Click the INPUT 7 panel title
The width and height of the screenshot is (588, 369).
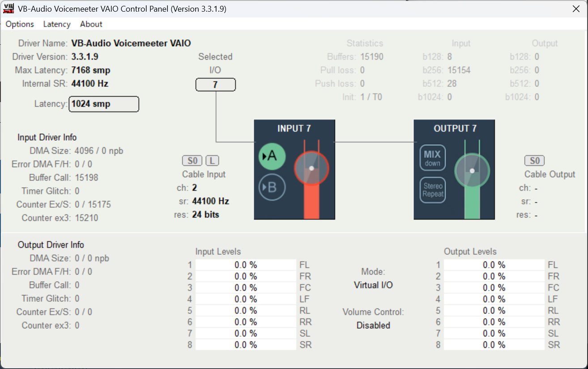pyautogui.click(x=294, y=129)
